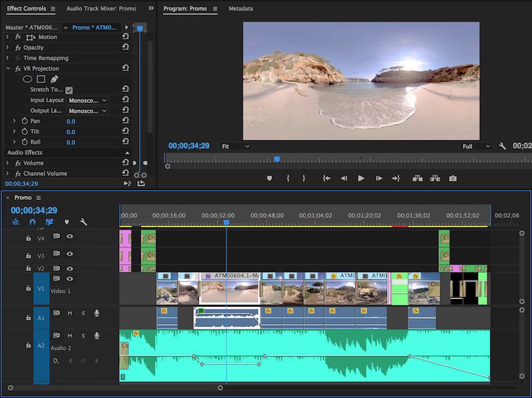
Task: Toggle animation stopwatch for Pan
Action: pos(25,121)
